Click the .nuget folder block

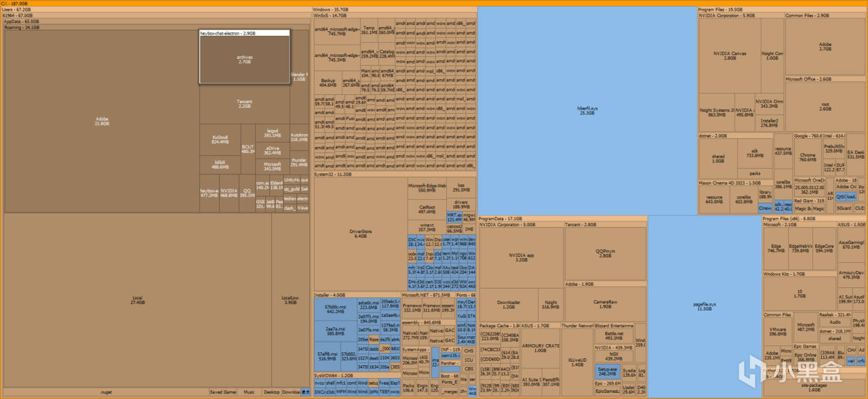coord(106,392)
